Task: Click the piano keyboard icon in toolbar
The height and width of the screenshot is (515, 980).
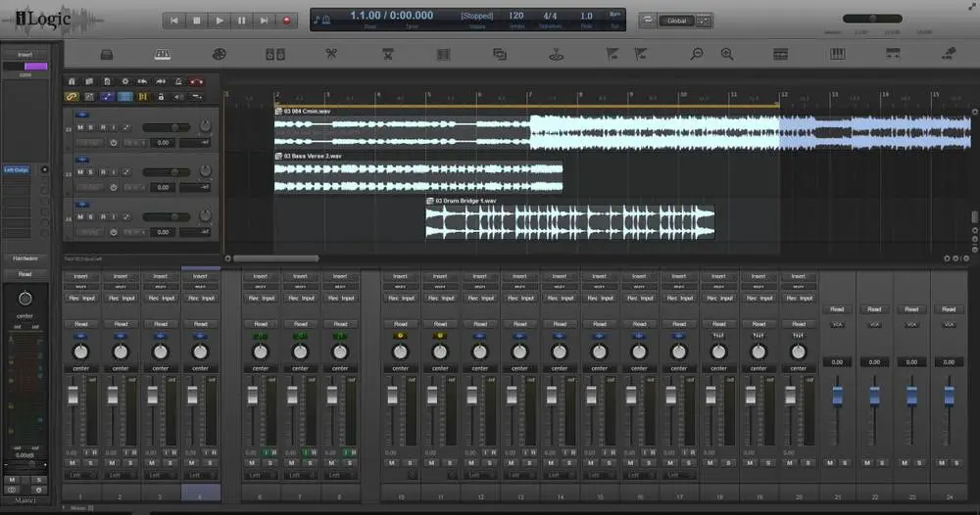Action: [x=163, y=54]
